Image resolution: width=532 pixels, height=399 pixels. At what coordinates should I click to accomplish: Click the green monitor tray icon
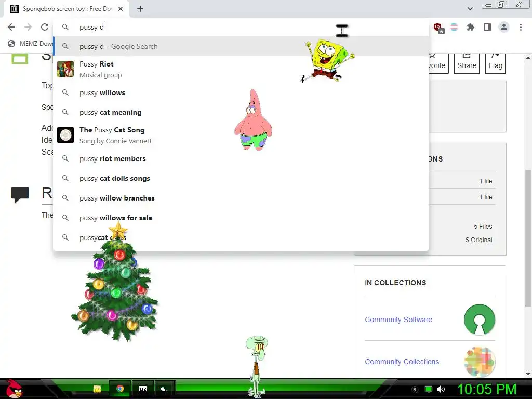[x=429, y=389]
